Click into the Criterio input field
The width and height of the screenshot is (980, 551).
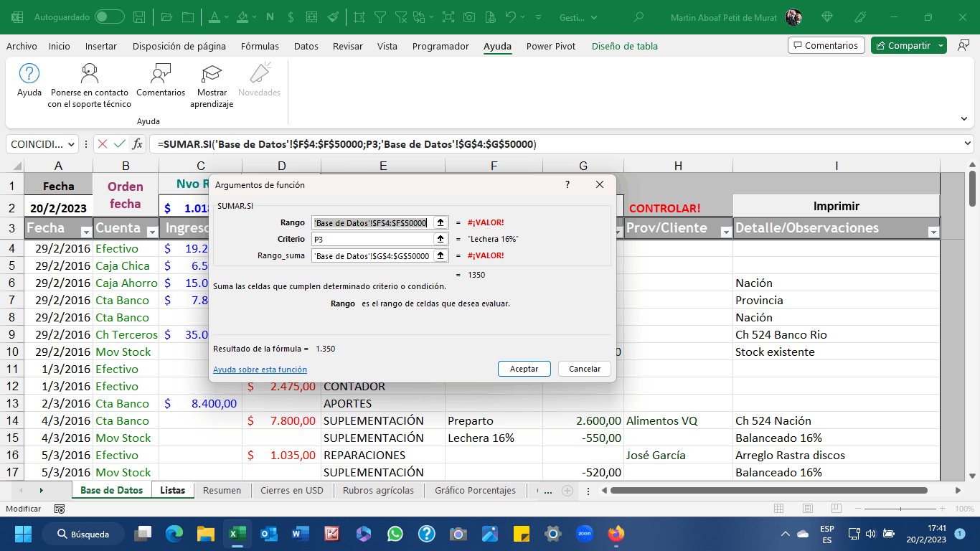(x=373, y=239)
